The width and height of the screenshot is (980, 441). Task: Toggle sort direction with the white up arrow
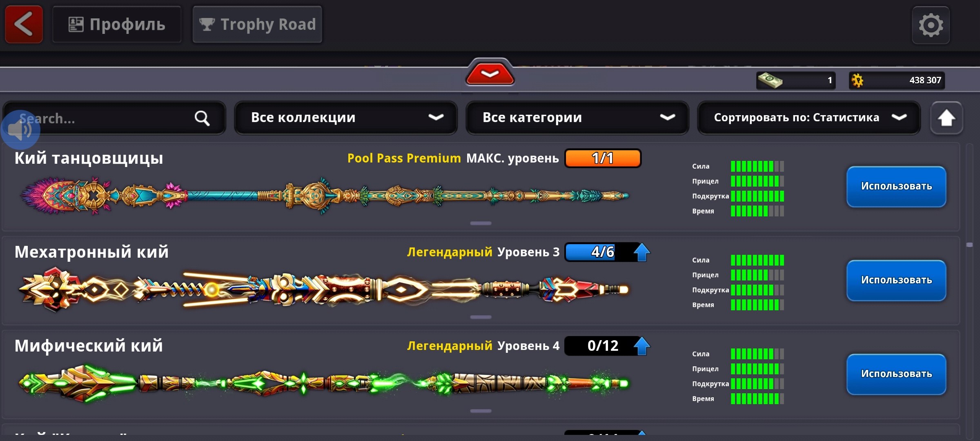[x=946, y=118]
